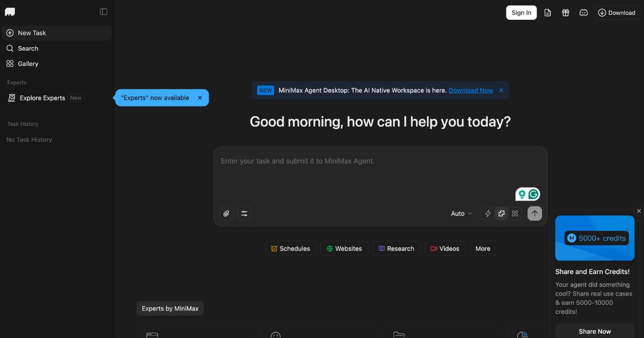Screen dimensions: 644x338
Task: Follow the Download Now link in banner
Action: [471, 90]
